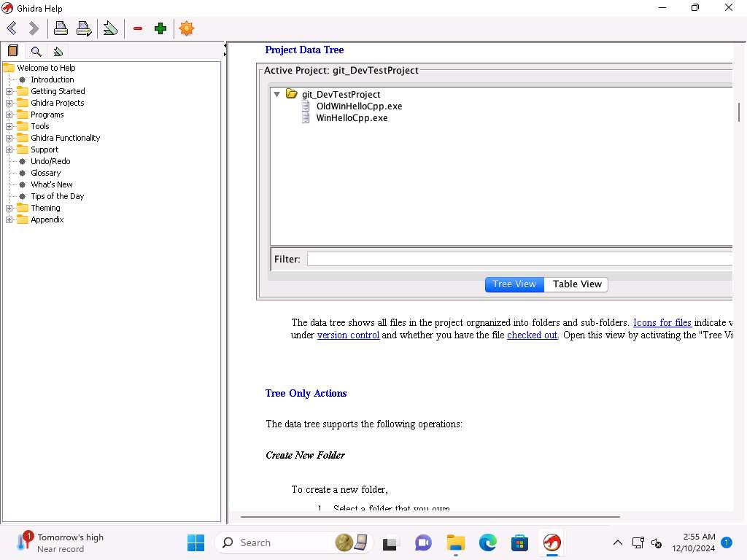747x560 pixels.
Task: Open Page Setup from the toolbar
Action: [84, 28]
